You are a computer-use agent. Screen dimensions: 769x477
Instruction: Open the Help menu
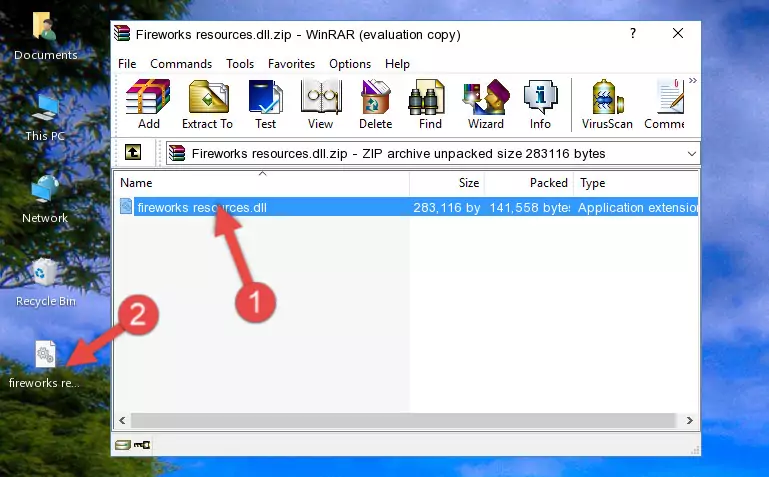point(397,64)
